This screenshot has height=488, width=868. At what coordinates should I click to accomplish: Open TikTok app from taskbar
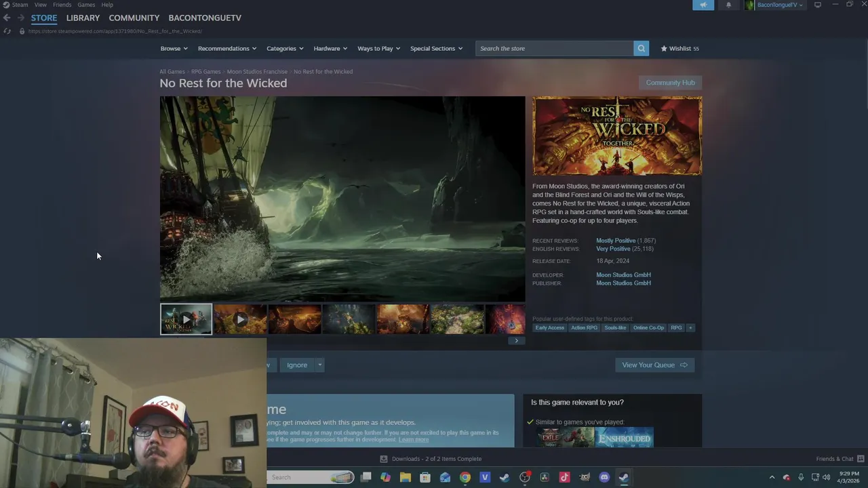coord(564,477)
